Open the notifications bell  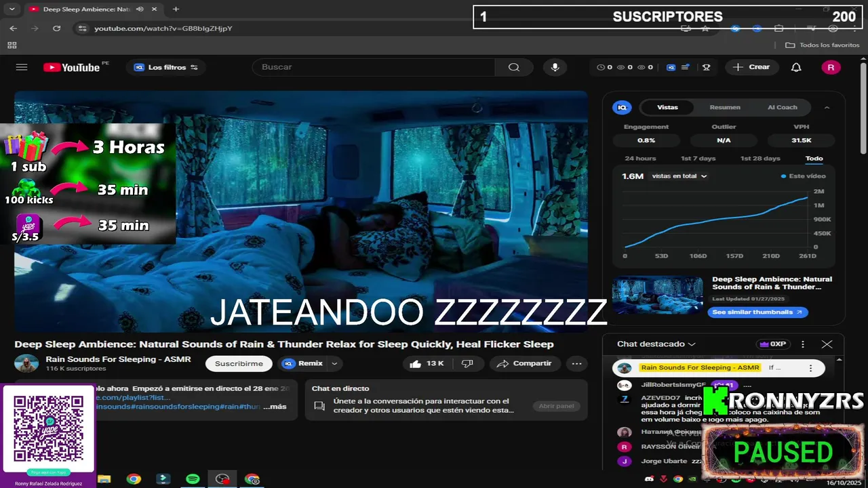point(796,67)
